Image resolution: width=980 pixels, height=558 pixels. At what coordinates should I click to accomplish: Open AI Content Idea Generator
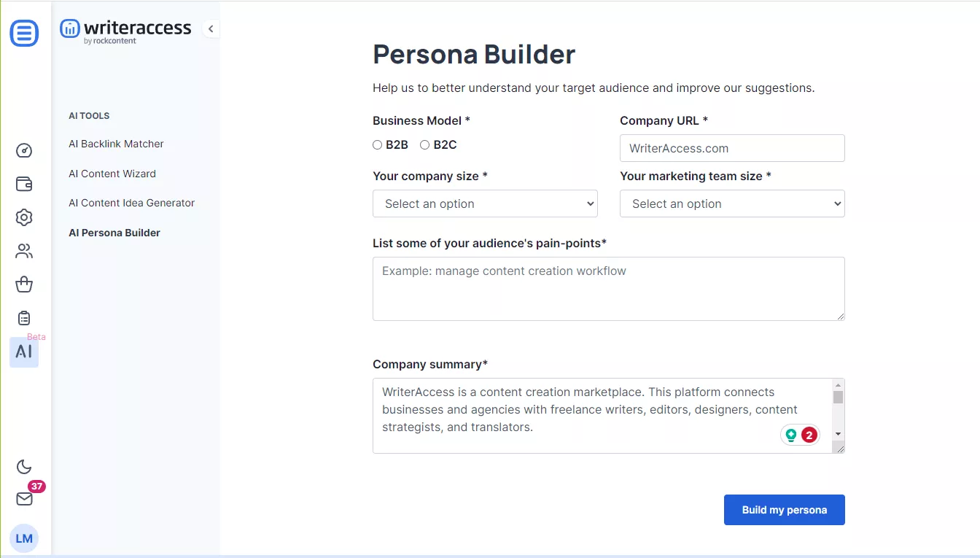pyautogui.click(x=131, y=203)
